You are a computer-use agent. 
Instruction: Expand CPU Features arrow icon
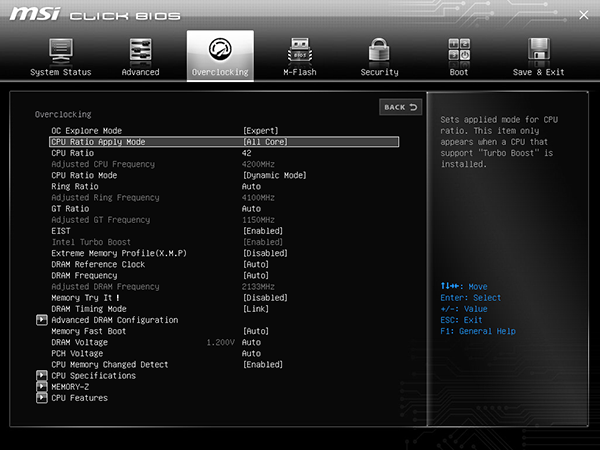click(42, 398)
